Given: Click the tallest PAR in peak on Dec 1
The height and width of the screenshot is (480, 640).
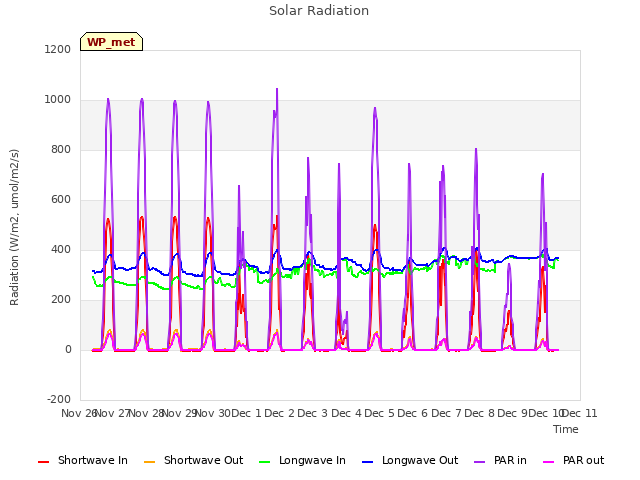Looking at the screenshot, I should click(x=277, y=89).
